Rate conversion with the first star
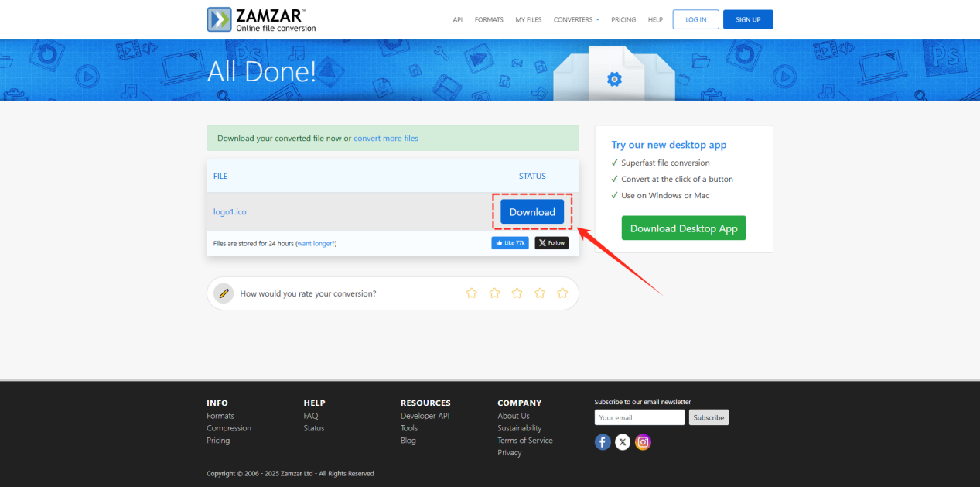This screenshot has height=487, width=980. pyautogui.click(x=472, y=293)
